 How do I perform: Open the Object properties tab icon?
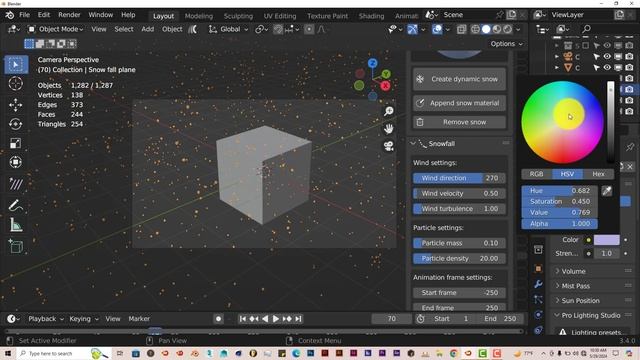coord(538,269)
